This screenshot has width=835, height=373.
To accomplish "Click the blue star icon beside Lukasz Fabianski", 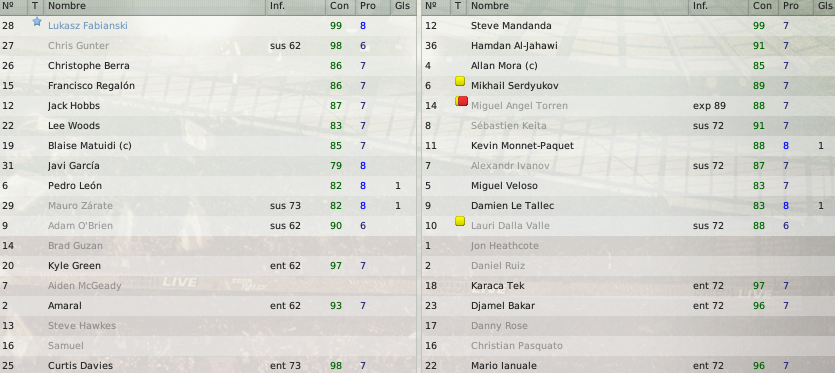I will [37, 22].
